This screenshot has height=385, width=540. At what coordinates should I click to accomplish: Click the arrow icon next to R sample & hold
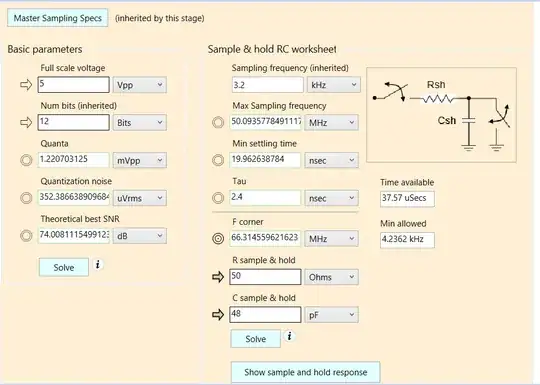coord(218,277)
